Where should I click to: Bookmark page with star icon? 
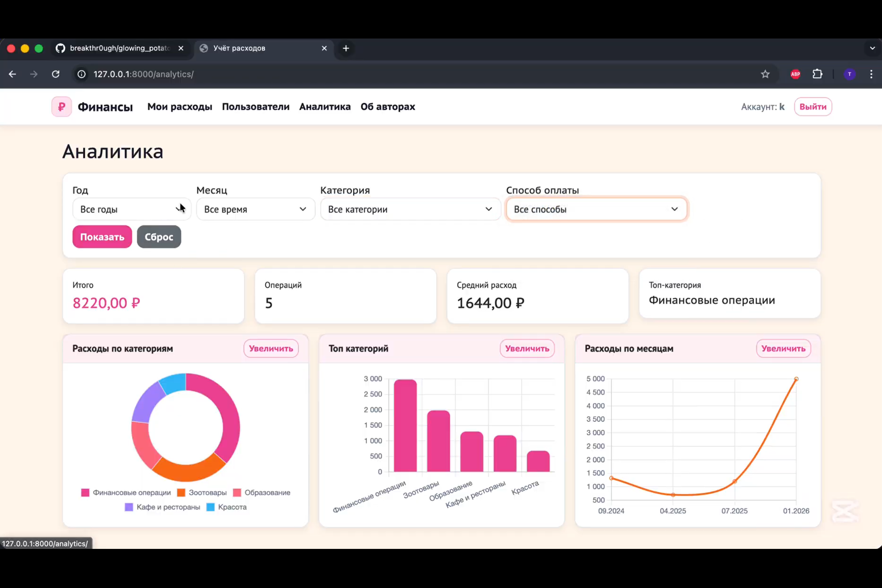(x=765, y=74)
